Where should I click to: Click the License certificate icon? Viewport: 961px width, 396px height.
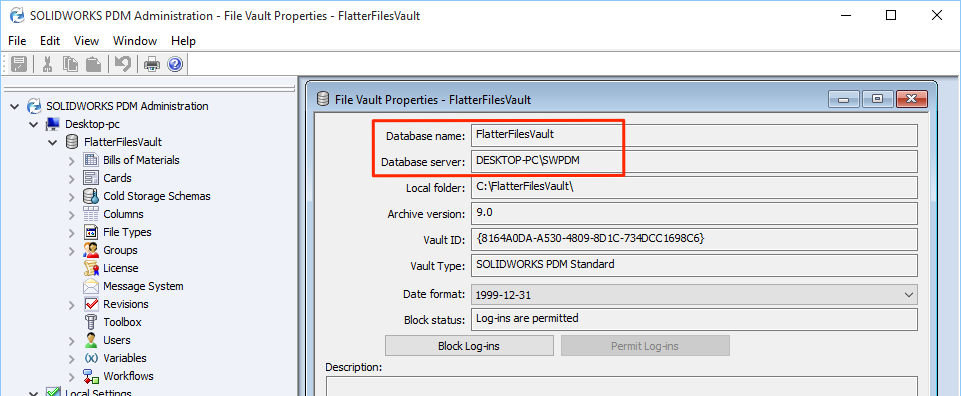pyautogui.click(x=91, y=268)
